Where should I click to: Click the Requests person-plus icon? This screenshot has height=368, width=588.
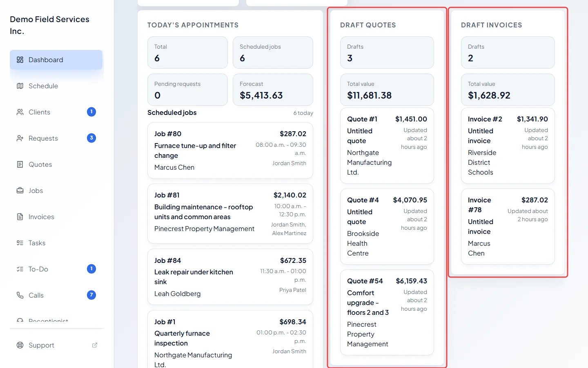[20, 138]
